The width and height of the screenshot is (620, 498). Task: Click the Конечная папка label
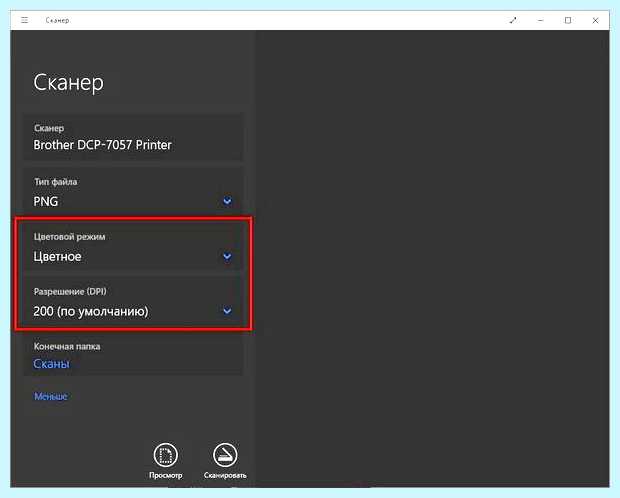(67, 346)
